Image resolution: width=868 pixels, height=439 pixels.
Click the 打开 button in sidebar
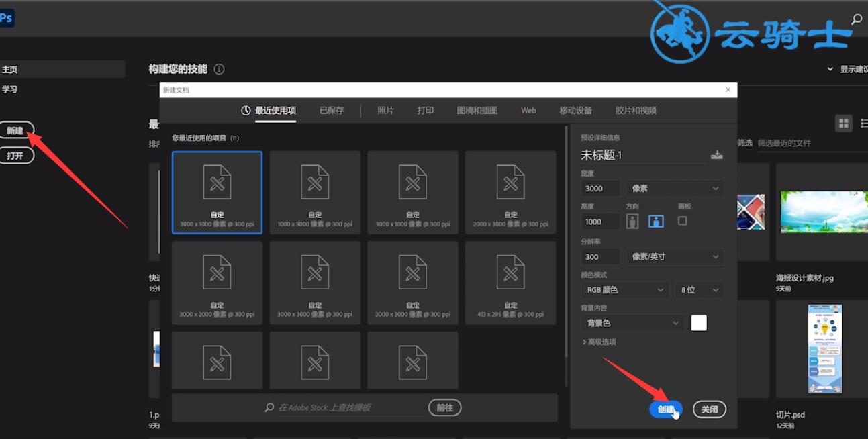coord(15,156)
